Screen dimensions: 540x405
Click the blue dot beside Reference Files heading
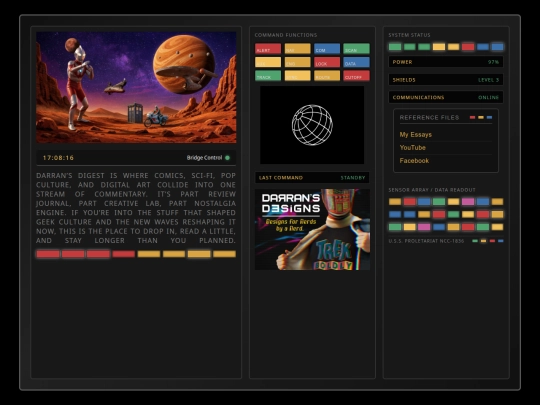coord(489,117)
